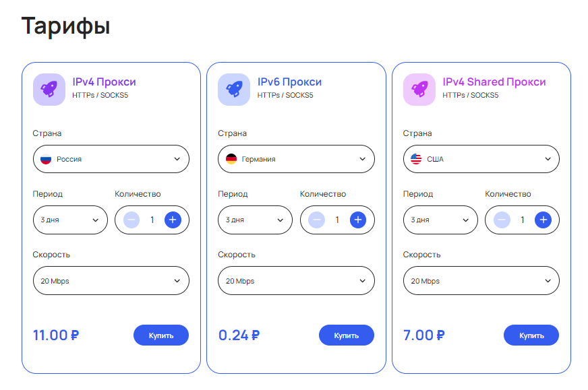Expand the 3 дня period dropdown for IPv6 Прокси
The image size is (588, 390).
(255, 220)
